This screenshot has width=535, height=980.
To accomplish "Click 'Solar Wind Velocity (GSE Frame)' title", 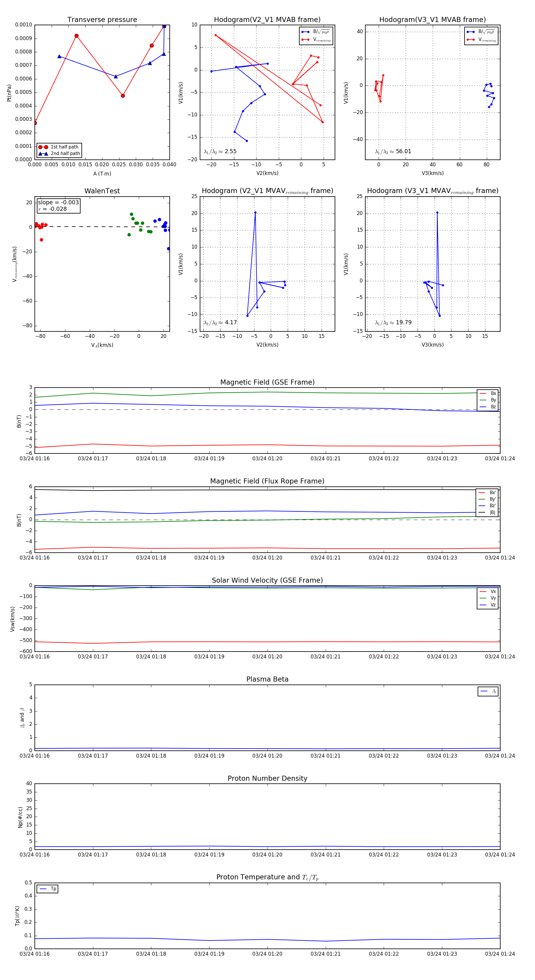I will click(x=267, y=580).
